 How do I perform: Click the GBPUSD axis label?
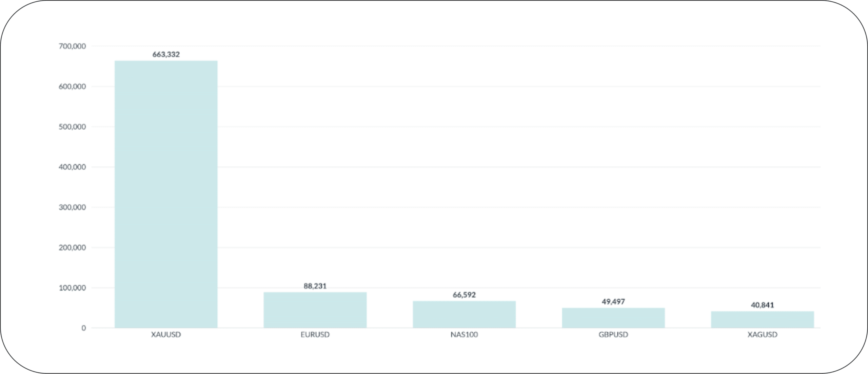[x=613, y=335]
